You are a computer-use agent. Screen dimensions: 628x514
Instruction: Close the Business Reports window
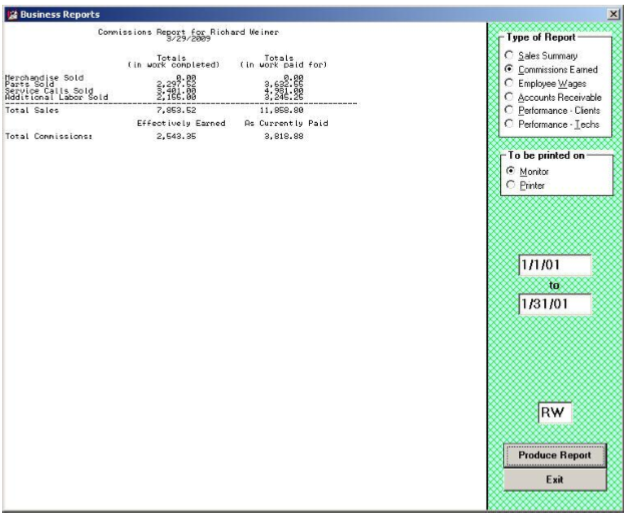pyautogui.click(x=612, y=10)
